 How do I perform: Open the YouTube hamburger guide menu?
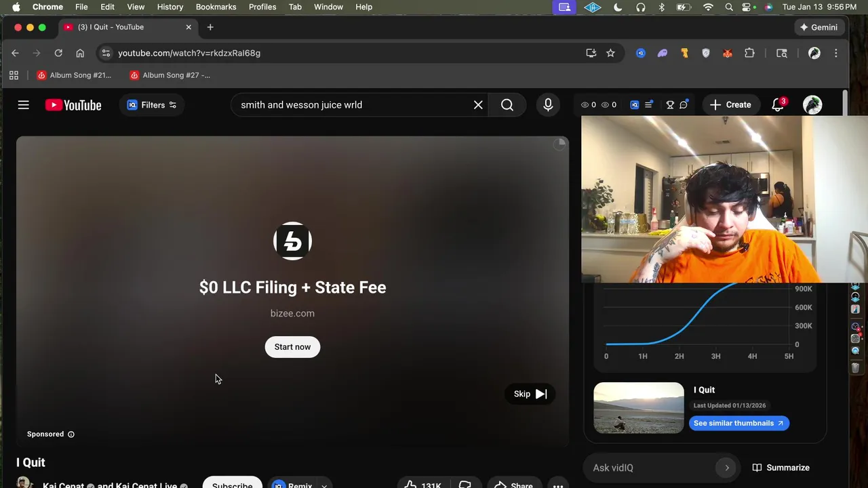coord(24,105)
